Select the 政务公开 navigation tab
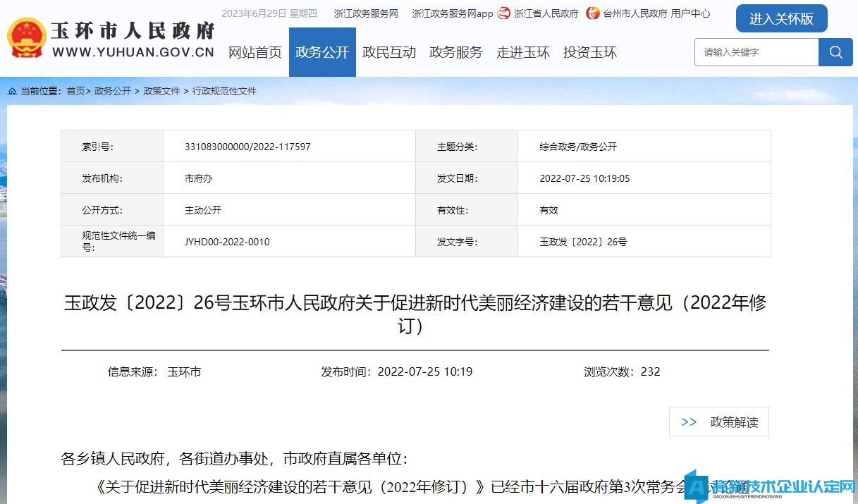 (322, 52)
